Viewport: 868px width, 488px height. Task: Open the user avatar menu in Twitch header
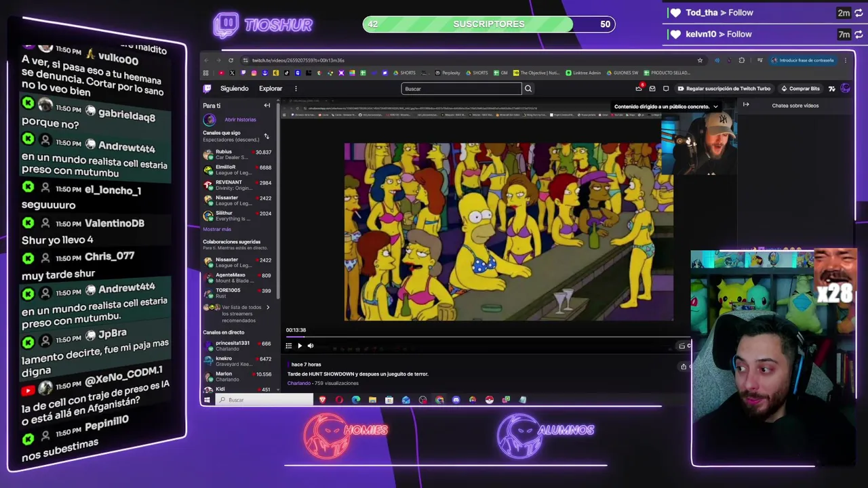pos(845,88)
